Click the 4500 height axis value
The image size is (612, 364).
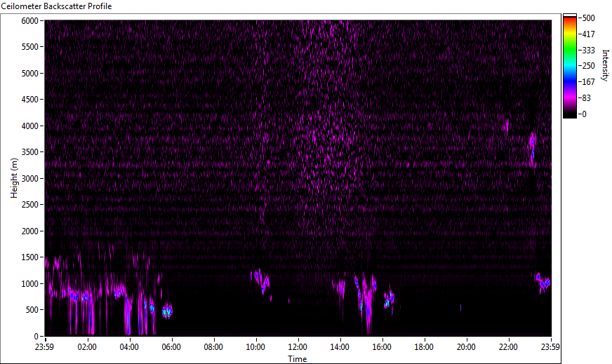[x=29, y=100]
